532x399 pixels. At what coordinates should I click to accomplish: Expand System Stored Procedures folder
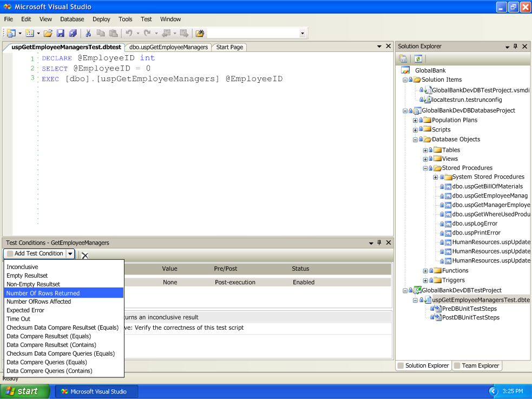435,177
